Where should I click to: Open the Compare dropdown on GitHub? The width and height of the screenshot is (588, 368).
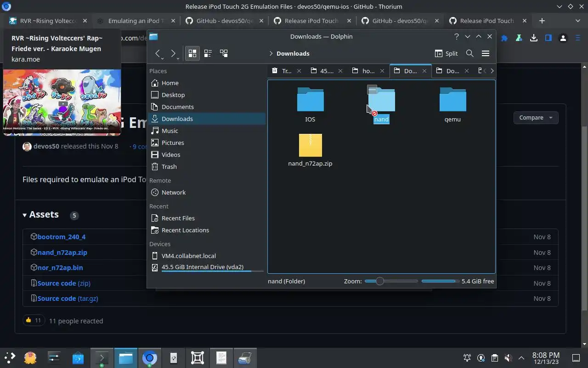point(536,118)
